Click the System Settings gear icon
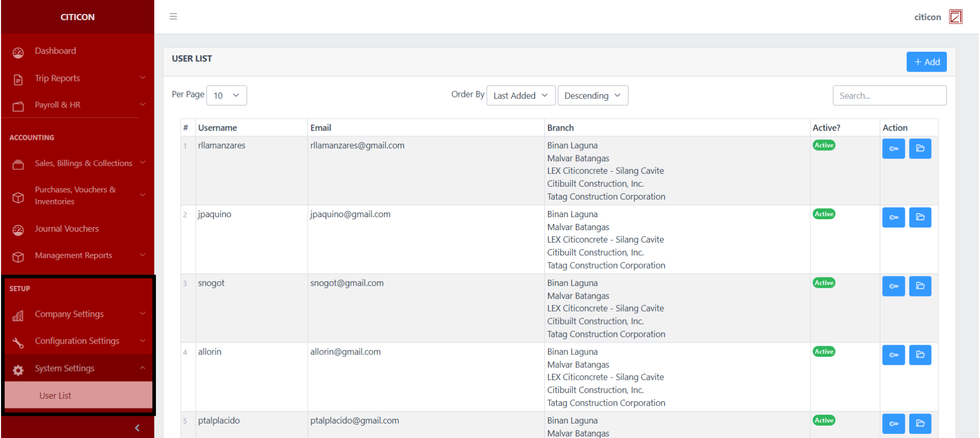This screenshot has height=438, width=980. (18, 370)
